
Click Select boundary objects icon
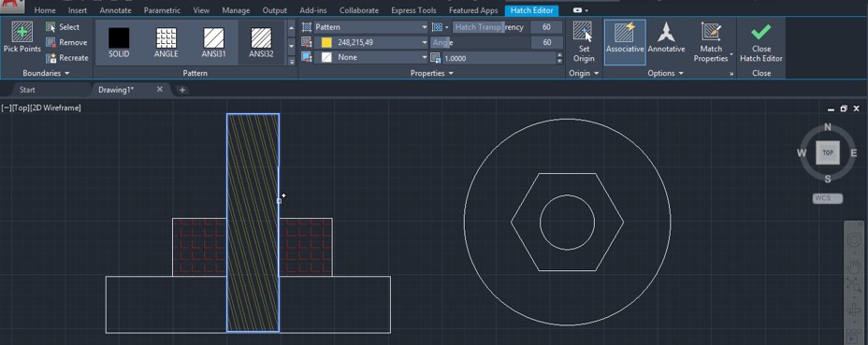[x=51, y=26]
